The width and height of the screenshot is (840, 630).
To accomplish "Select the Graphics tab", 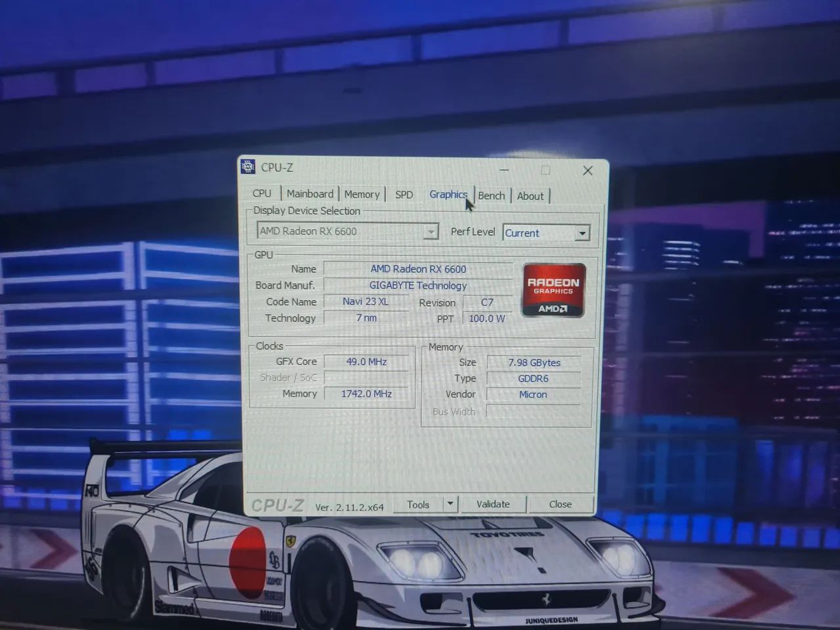I will (x=448, y=194).
